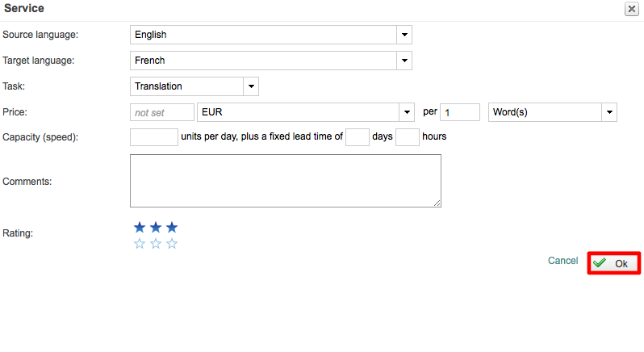This screenshot has height=352, width=644.
Task: Click the third filled rating star
Action: tap(172, 228)
